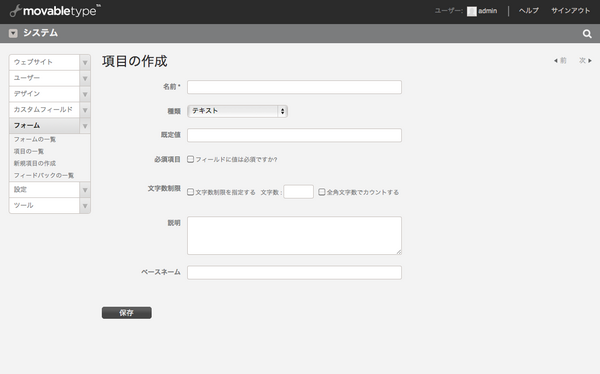The image size is (600, 374).
Task: Enable the 必須項目 required field checkbox
Action: pos(190,159)
